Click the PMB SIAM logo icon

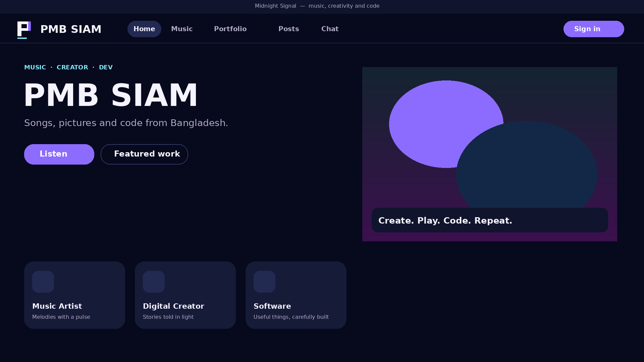click(24, 30)
